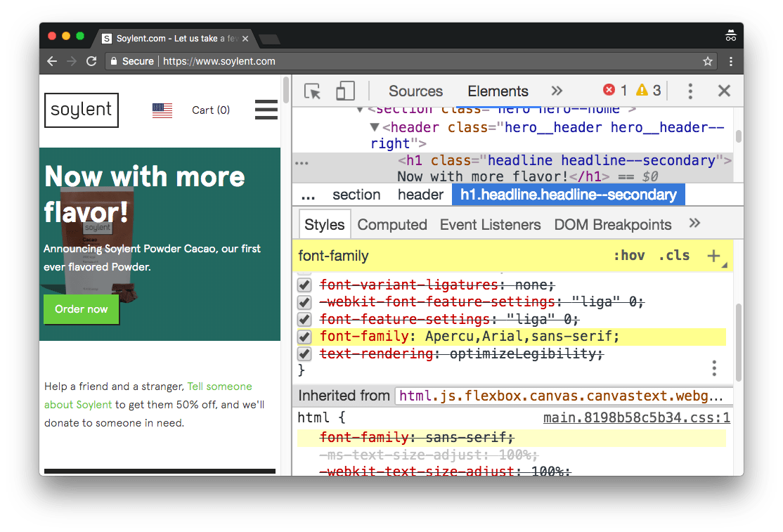Bookmark the page with the star icon
The image size is (783, 532).
pos(707,61)
